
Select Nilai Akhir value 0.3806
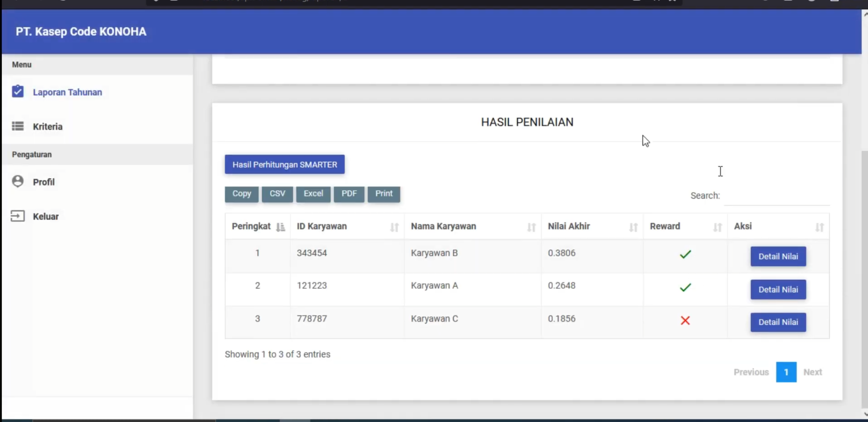click(562, 253)
